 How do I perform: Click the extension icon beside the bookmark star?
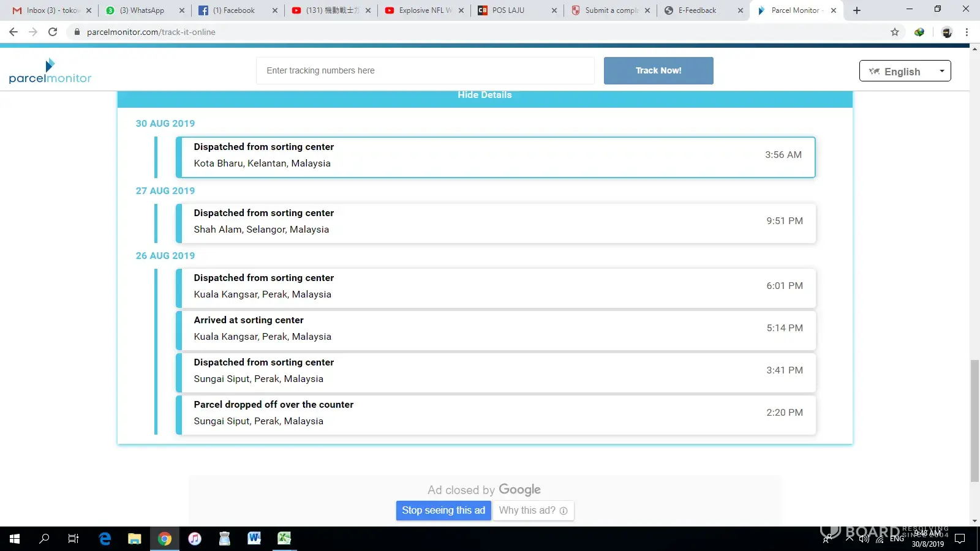(919, 32)
